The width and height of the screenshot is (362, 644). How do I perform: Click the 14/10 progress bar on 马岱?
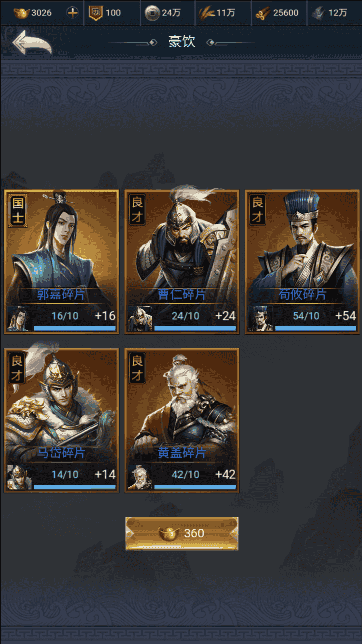(74, 487)
